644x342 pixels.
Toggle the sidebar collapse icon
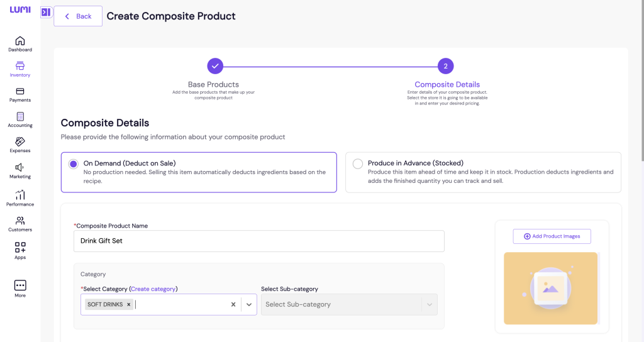click(46, 13)
